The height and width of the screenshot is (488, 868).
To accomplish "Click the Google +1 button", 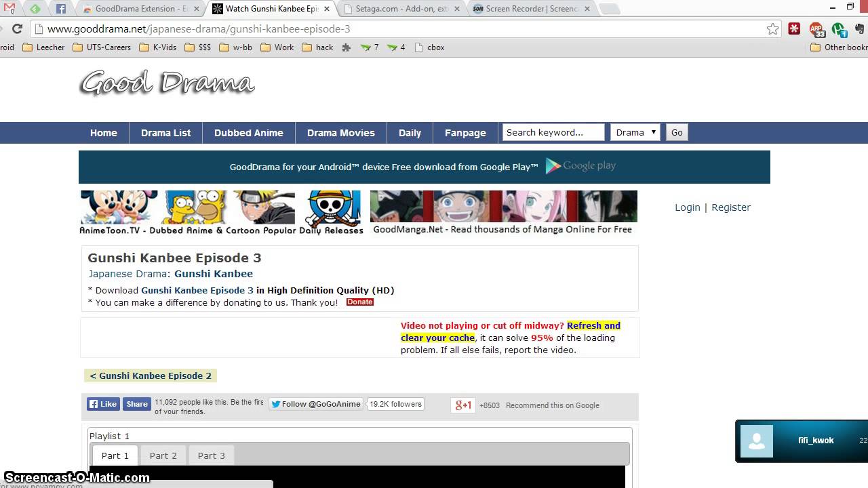I will tap(463, 405).
